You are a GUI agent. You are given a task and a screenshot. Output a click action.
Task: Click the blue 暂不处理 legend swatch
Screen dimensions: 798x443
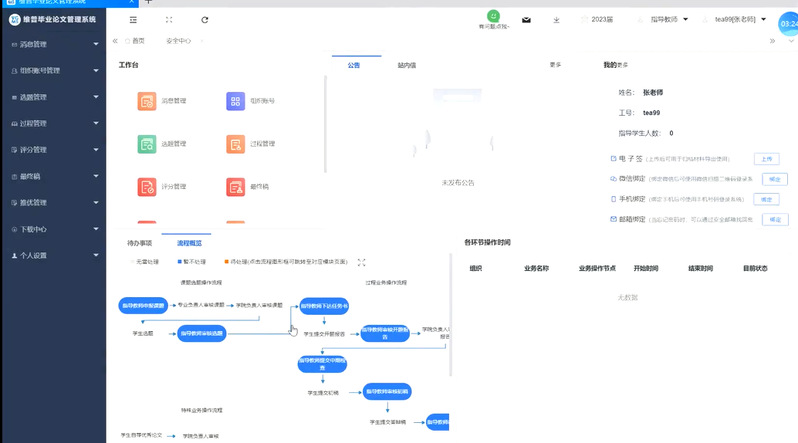[179, 262]
